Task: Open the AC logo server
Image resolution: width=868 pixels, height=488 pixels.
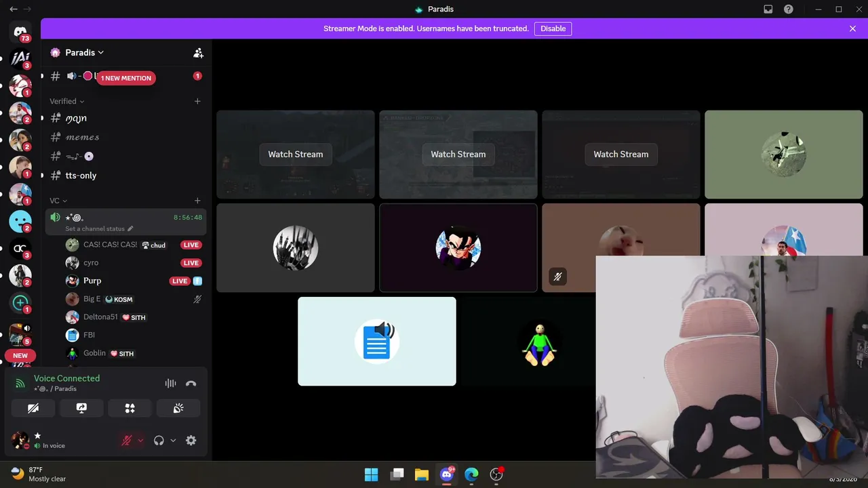Action: point(20,249)
